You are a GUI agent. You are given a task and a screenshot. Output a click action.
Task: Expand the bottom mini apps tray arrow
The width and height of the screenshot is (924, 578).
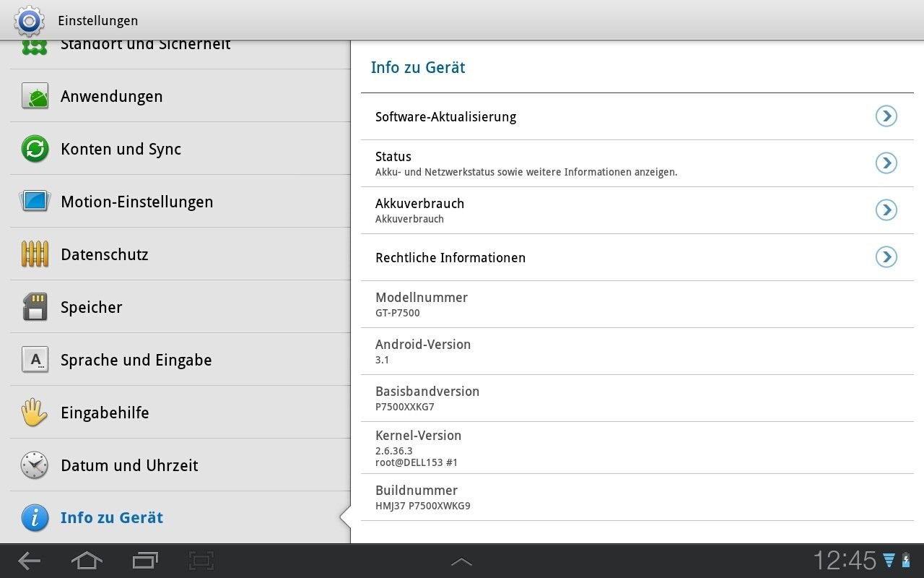coord(461,562)
